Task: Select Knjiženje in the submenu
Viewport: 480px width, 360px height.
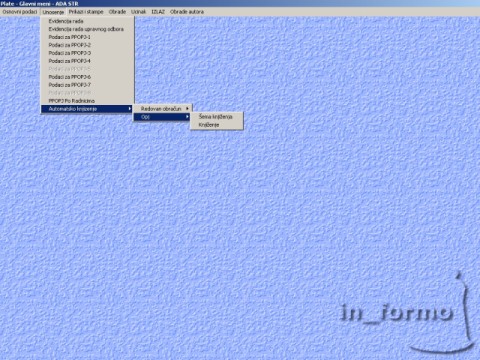Action: coord(217,125)
